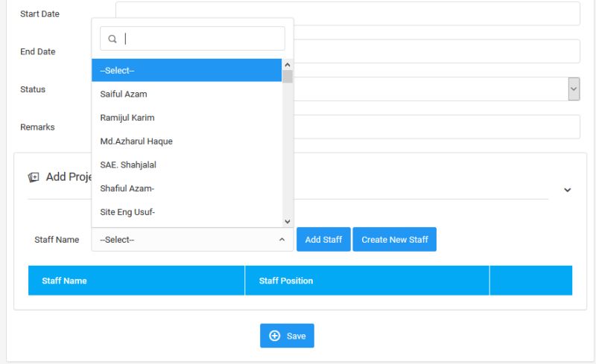This screenshot has height=364, width=596.
Task: Click the Status field label
Action: [x=33, y=89]
